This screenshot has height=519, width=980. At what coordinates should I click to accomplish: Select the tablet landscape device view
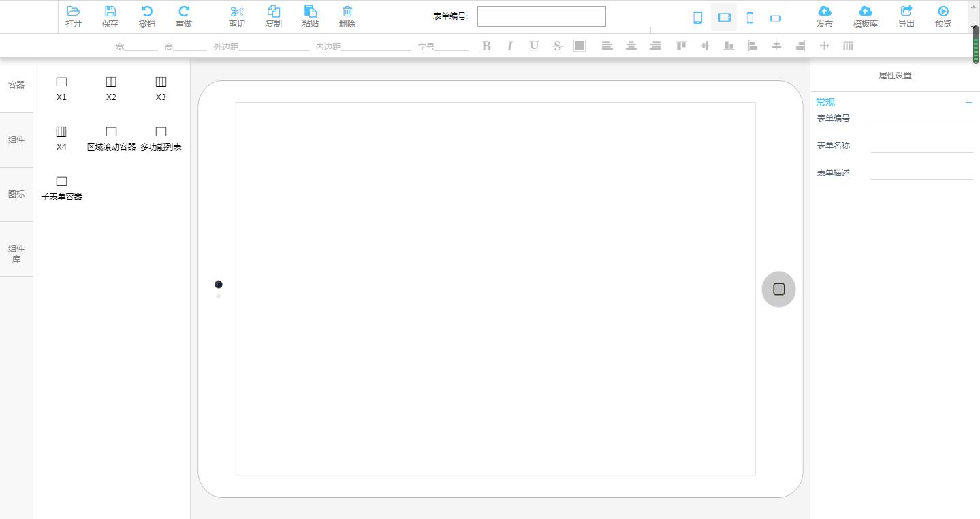pos(724,18)
